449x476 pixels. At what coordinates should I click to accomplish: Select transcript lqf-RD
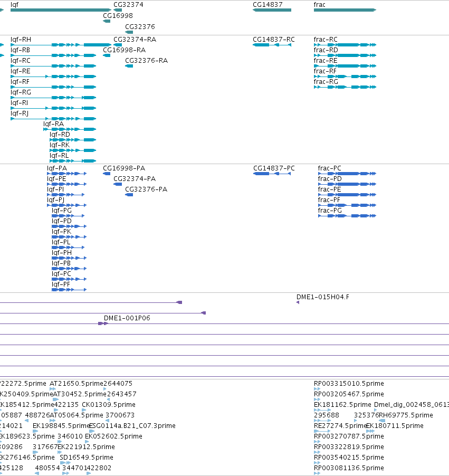tap(73, 140)
